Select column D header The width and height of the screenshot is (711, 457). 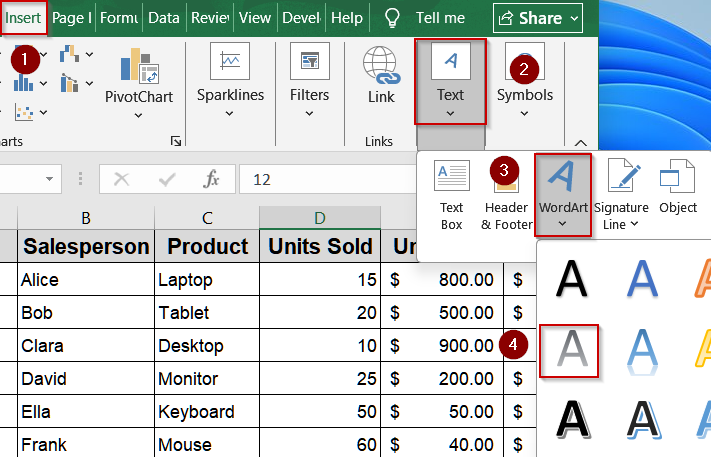(320, 218)
